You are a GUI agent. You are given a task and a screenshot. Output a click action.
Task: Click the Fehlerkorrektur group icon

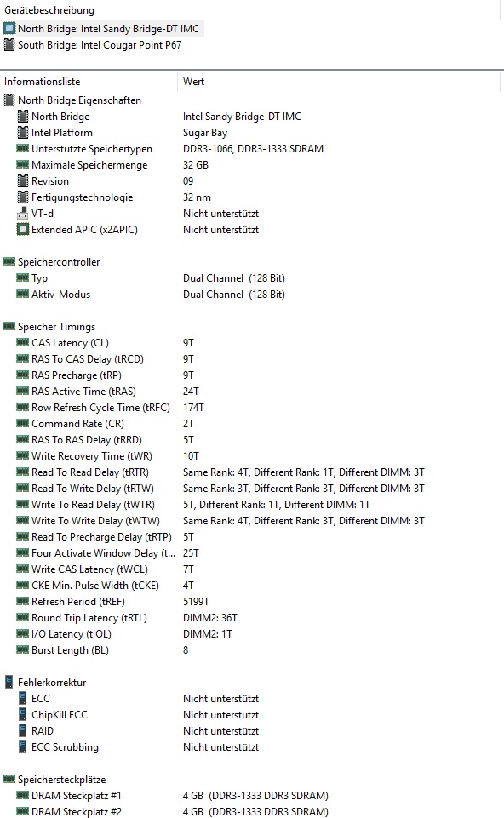[x=9, y=683]
